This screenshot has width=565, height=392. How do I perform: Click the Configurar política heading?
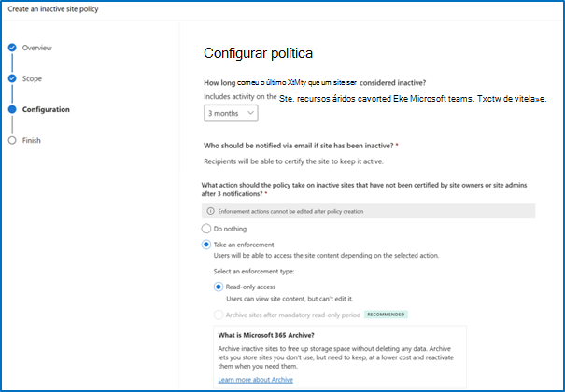(258, 53)
